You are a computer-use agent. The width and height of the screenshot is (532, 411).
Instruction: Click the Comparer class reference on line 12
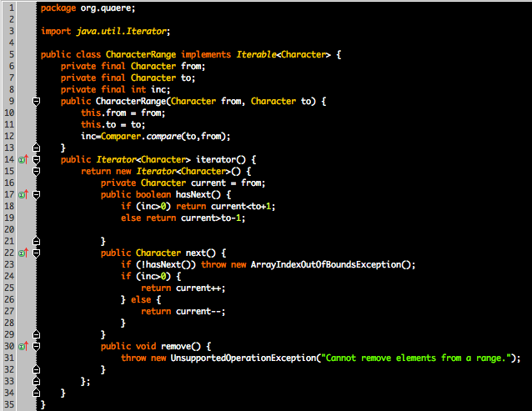[x=121, y=137]
